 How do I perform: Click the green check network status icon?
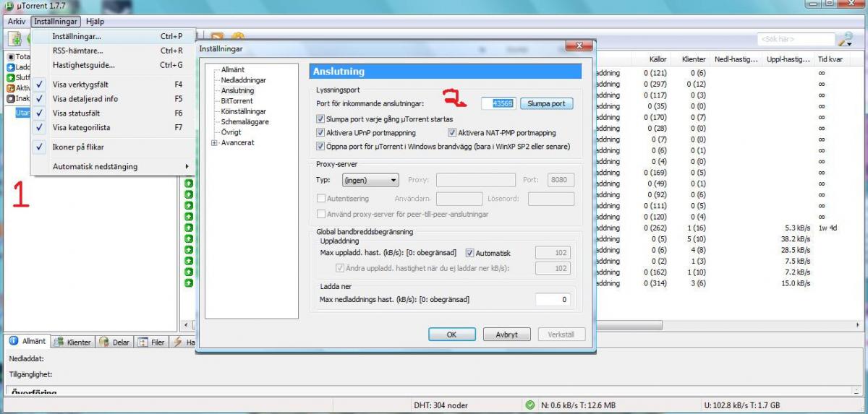point(530,405)
